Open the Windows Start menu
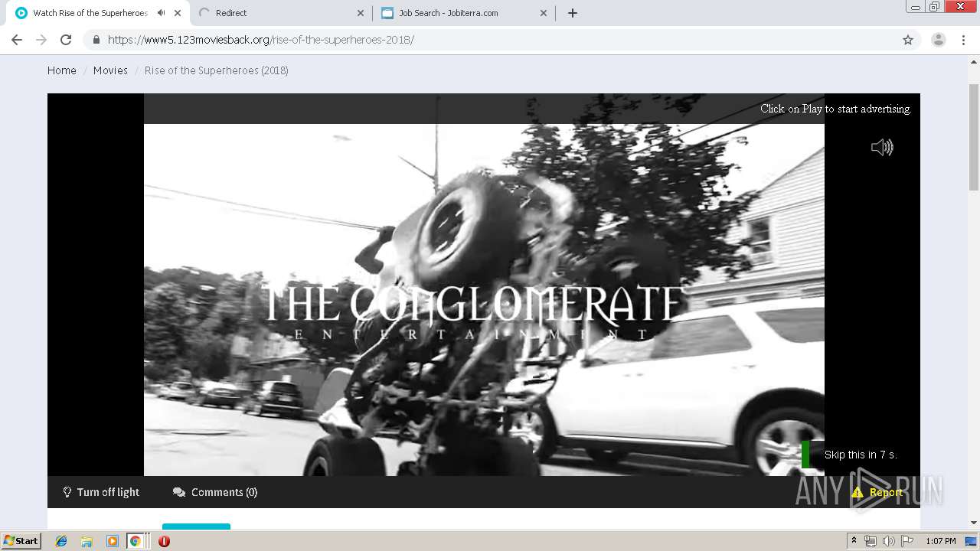This screenshot has height=551, width=980. [x=21, y=541]
